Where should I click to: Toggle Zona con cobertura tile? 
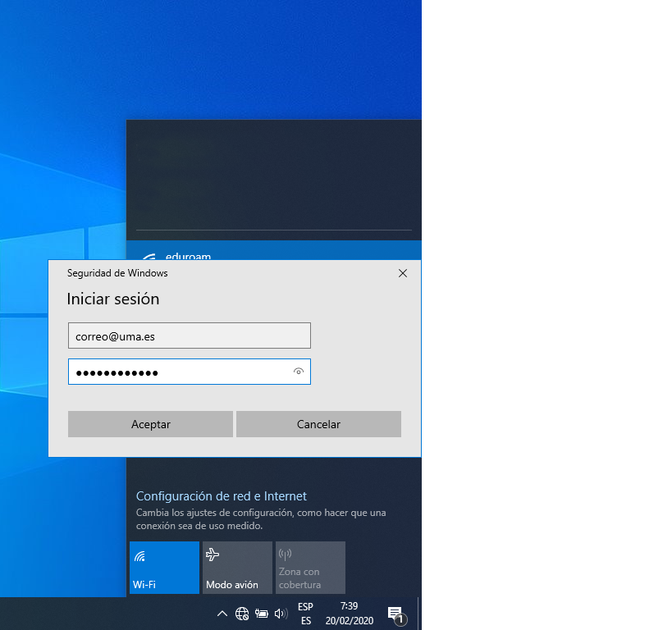310,568
